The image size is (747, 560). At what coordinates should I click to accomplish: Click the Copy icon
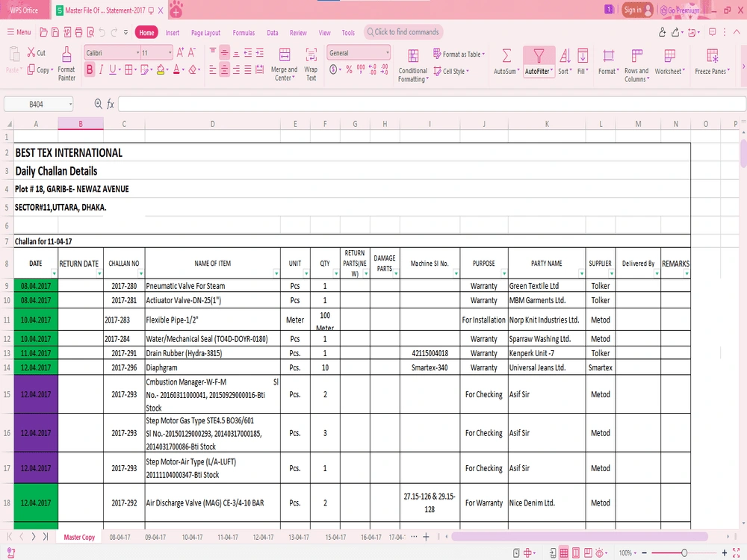pos(31,69)
